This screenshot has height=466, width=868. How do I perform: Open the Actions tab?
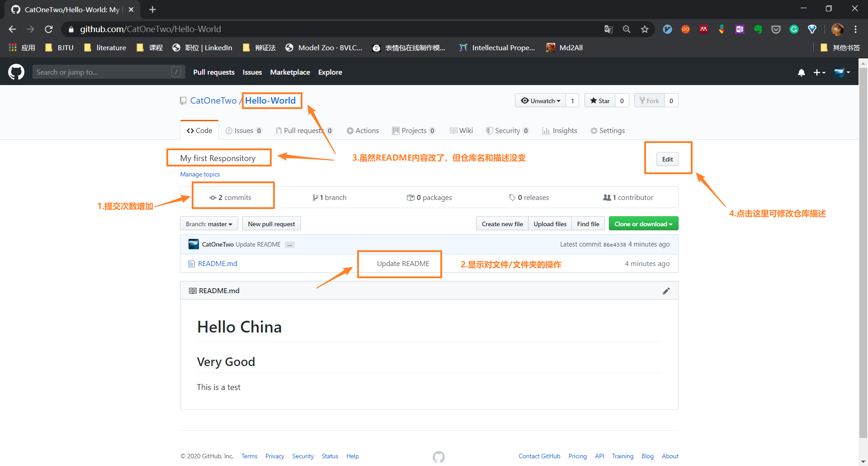(363, 130)
